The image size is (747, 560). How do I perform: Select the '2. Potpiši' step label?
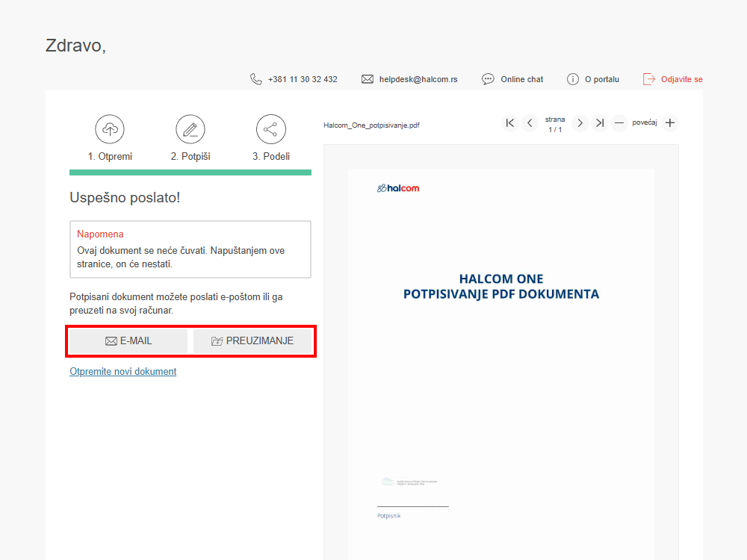[x=190, y=156]
